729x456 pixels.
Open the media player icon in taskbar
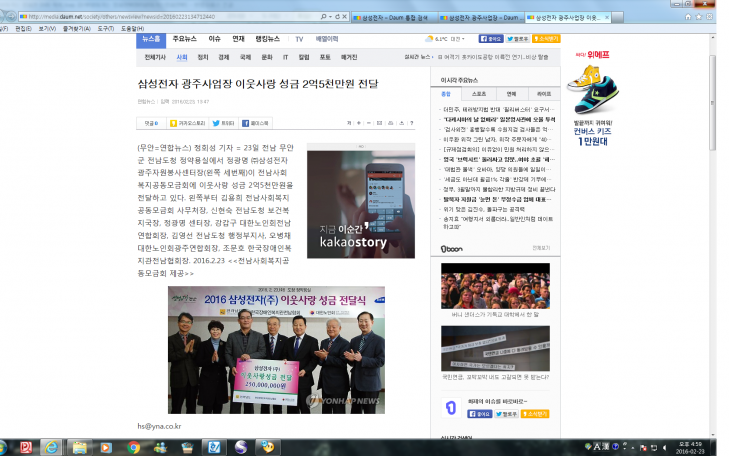pyautogui.click(x=106, y=447)
